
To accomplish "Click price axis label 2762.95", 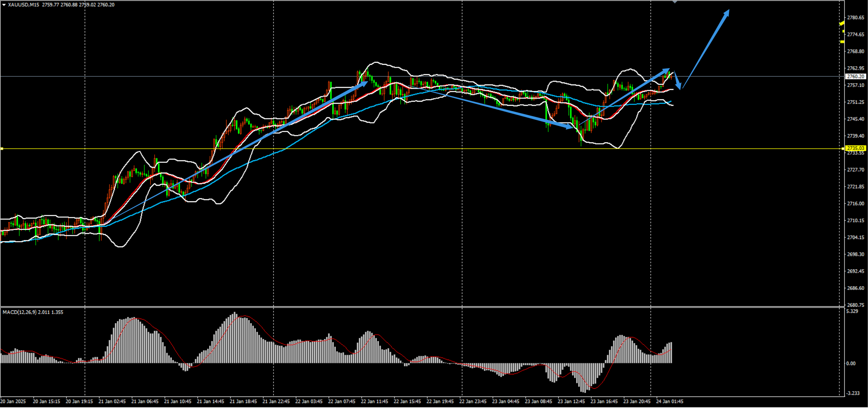I will tap(856, 68).
